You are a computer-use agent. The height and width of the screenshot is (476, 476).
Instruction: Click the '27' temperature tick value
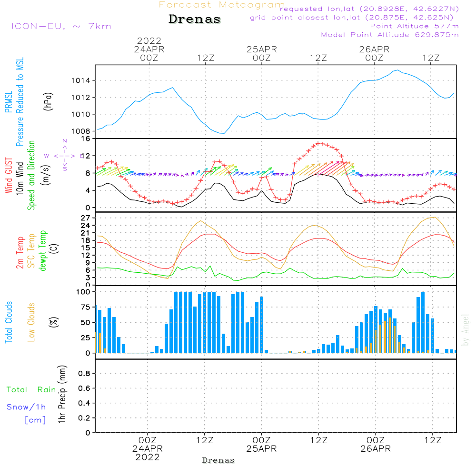tap(86, 218)
